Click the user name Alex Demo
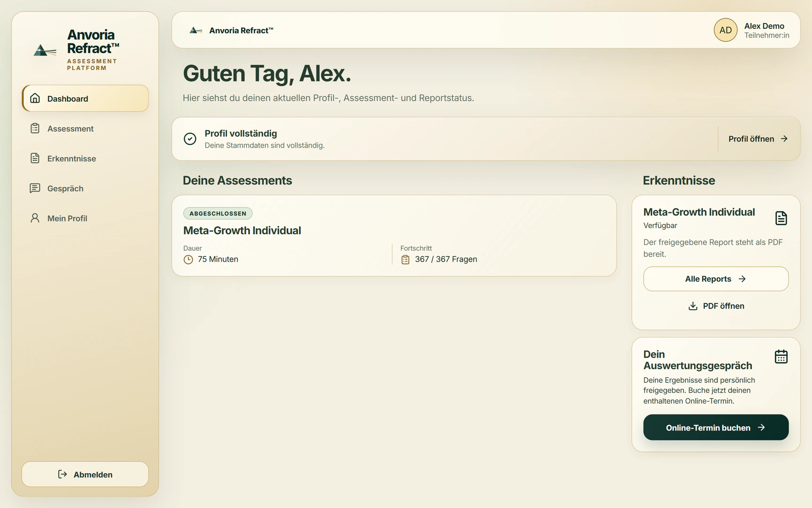This screenshot has width=812, height=508. coord(764,26)
